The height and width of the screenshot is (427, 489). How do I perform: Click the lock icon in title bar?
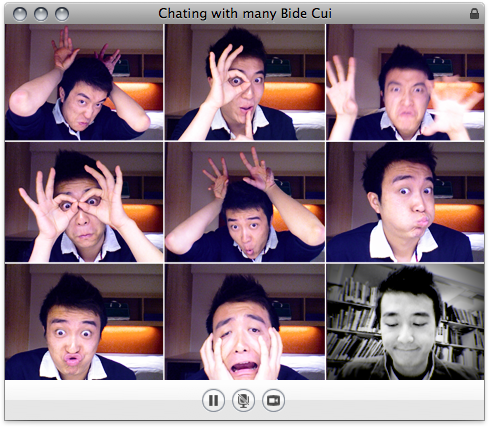point(474,14)
